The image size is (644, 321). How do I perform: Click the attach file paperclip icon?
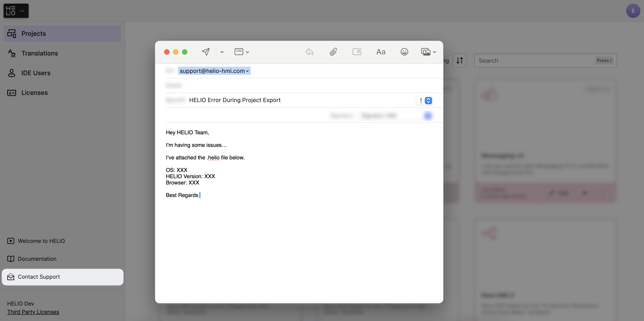click(333, 52)
